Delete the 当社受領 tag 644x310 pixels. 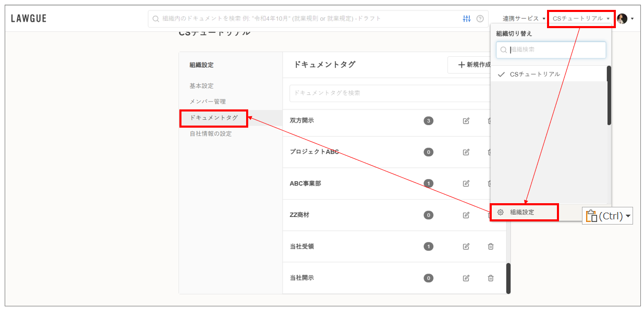[x=490, y=246]
